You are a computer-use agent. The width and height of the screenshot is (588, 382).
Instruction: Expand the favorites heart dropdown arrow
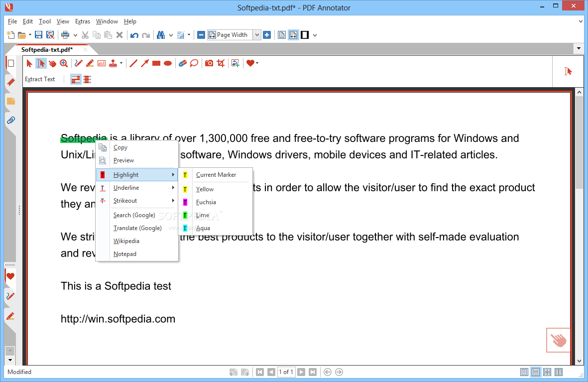click(x=257, y=63)
